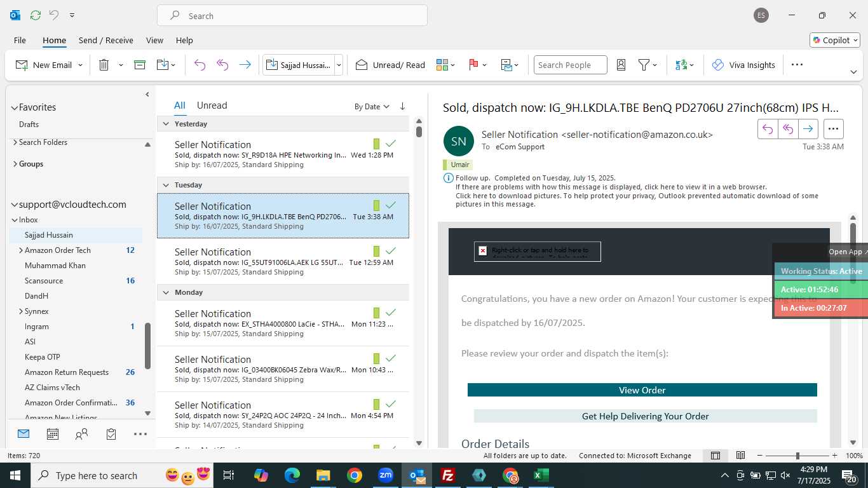Image resolution: width=868 pixels, height=488 pixels.
Task: Click the ribbon Forward arrow icon
Action: tap(245, 65)
